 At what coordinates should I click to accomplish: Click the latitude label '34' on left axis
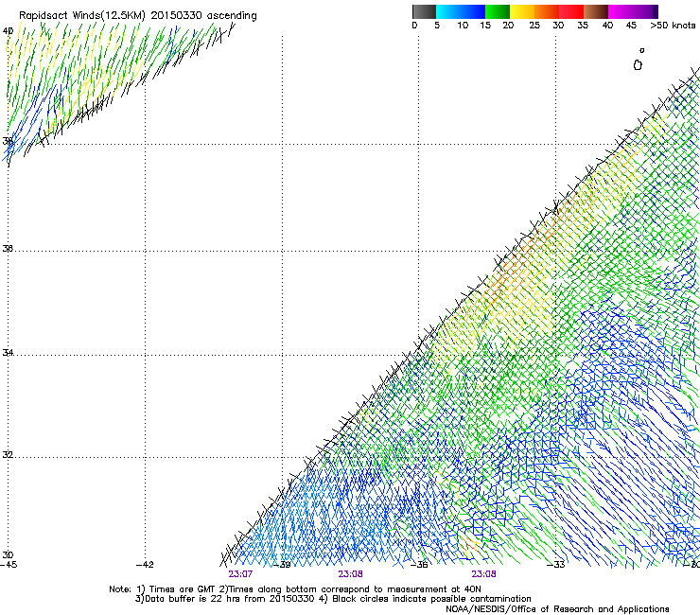coord(8,352)
